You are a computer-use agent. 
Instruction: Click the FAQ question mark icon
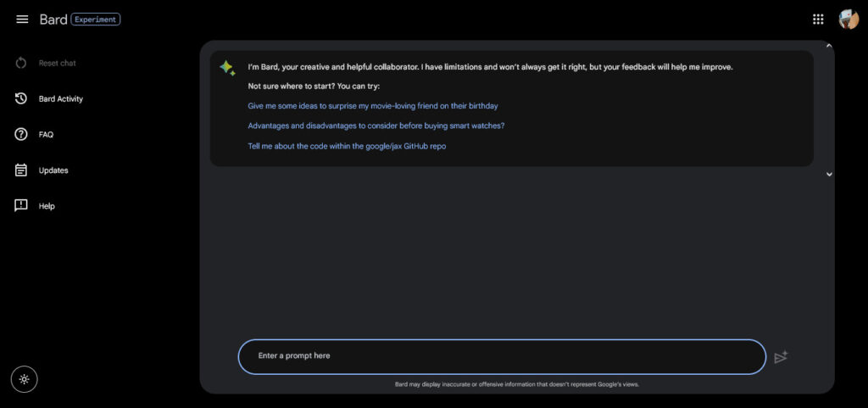[21, 135]
